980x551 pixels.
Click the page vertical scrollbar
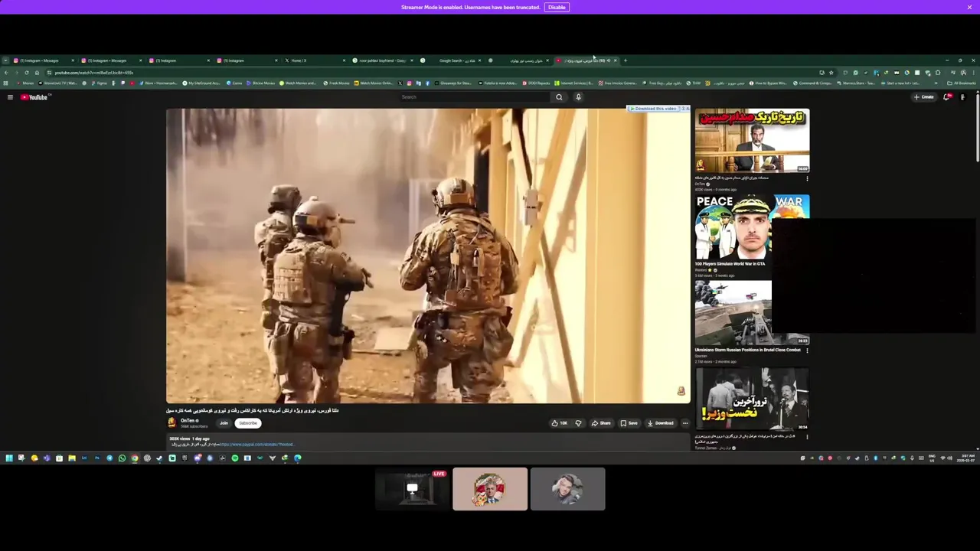point(977,126)
